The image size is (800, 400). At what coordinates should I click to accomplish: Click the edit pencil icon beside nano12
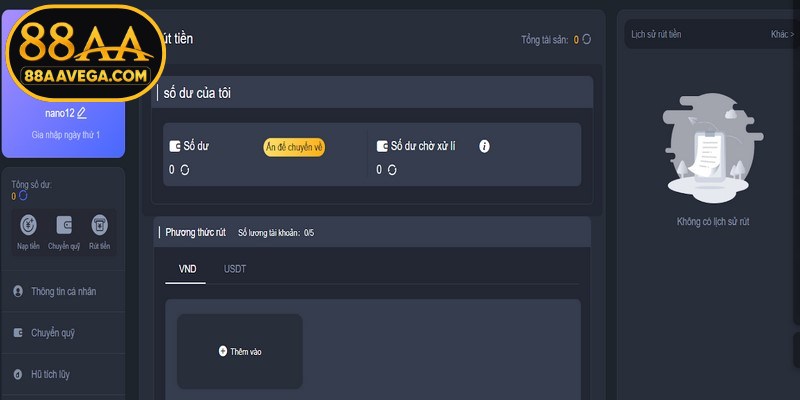click(82, 113)
